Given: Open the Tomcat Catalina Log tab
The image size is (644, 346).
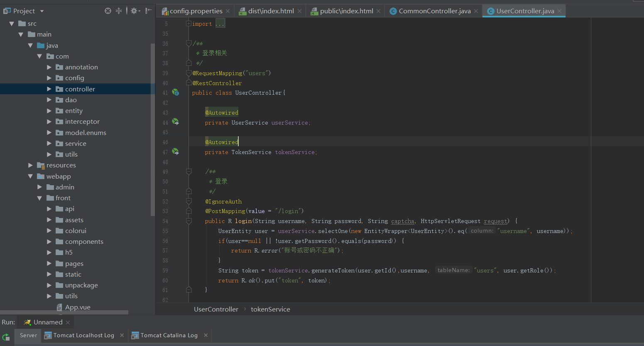Looking at the screenshot, I should coord(164,335).
